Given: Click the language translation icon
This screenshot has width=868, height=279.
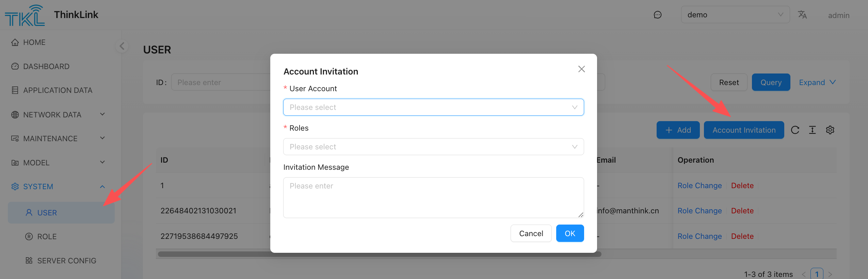Looking at the screenshot, I should (802, 15).
